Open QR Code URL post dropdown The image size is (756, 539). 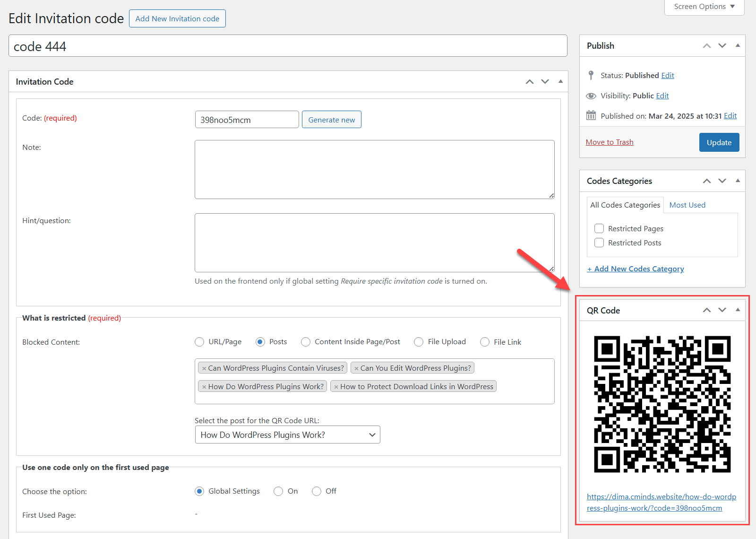[287, 435]
